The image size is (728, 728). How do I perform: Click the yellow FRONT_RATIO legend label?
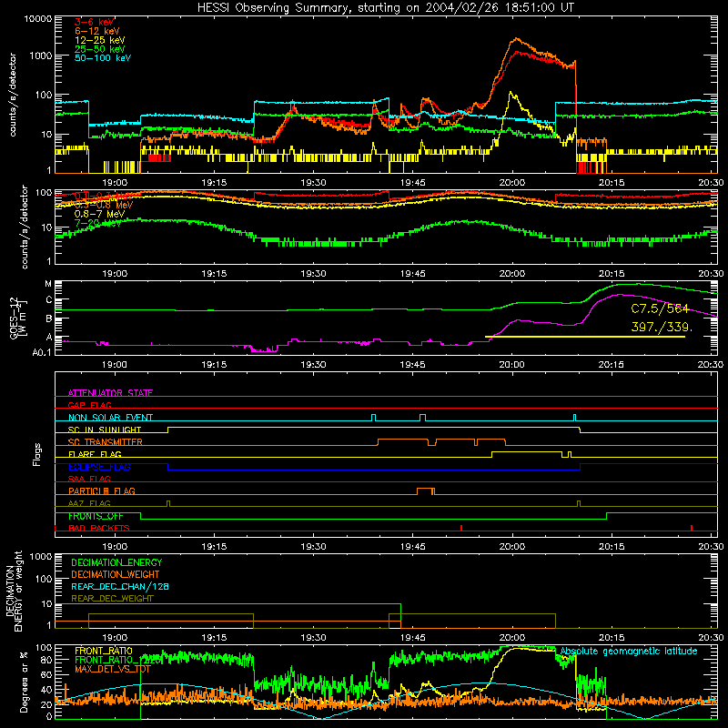(x=104, y=651)
